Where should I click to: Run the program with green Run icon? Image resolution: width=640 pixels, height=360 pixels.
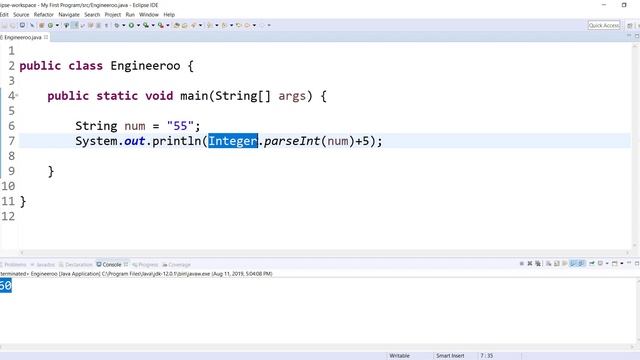(x=131, y=25)
